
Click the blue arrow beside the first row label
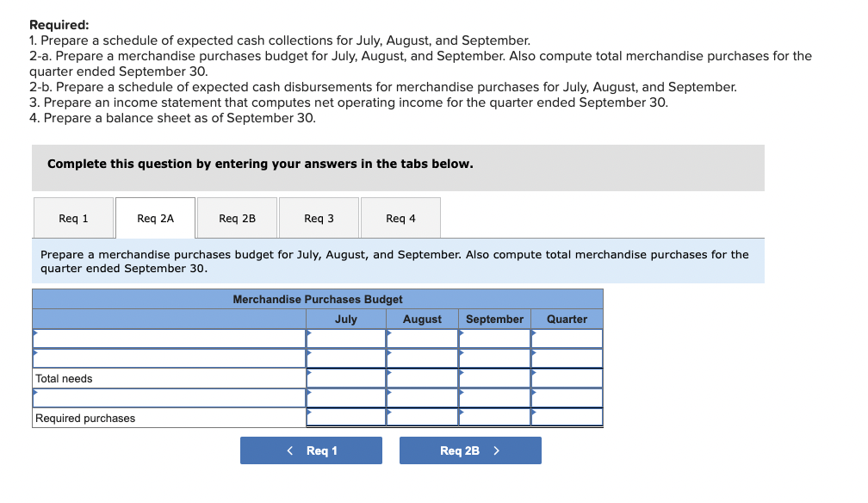point(34,332)
